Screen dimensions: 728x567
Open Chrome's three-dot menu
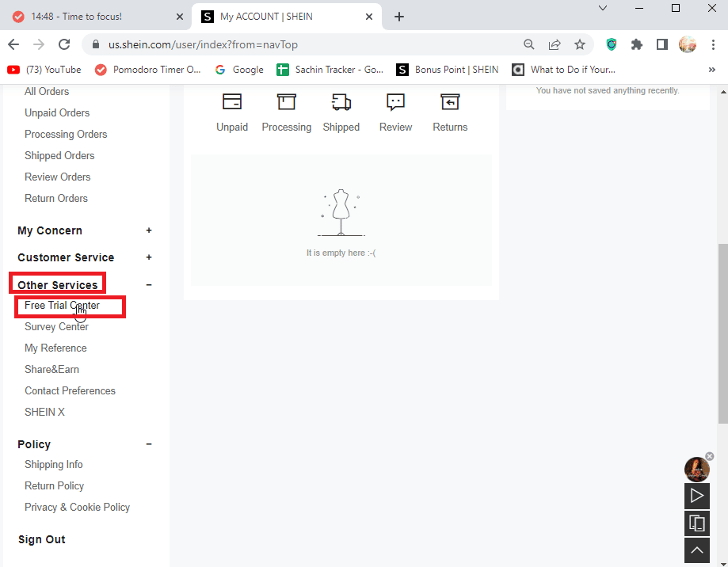(713, 44)
